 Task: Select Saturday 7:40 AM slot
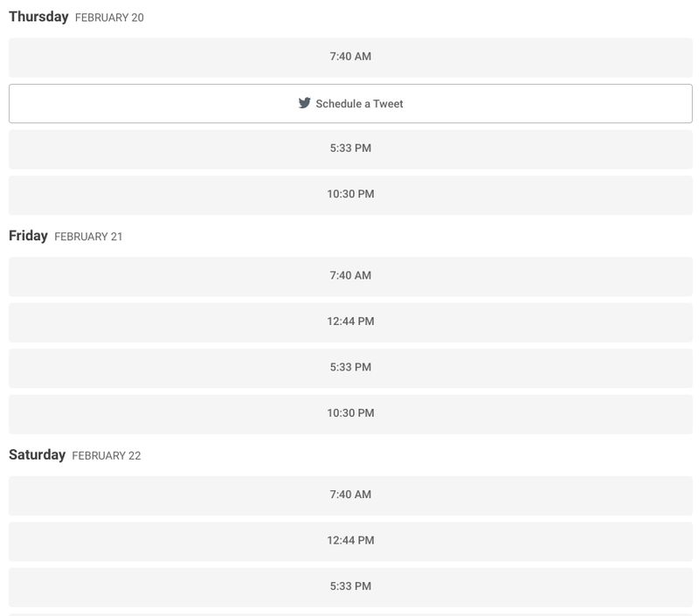pyautogui.click(x=350, y=495)
